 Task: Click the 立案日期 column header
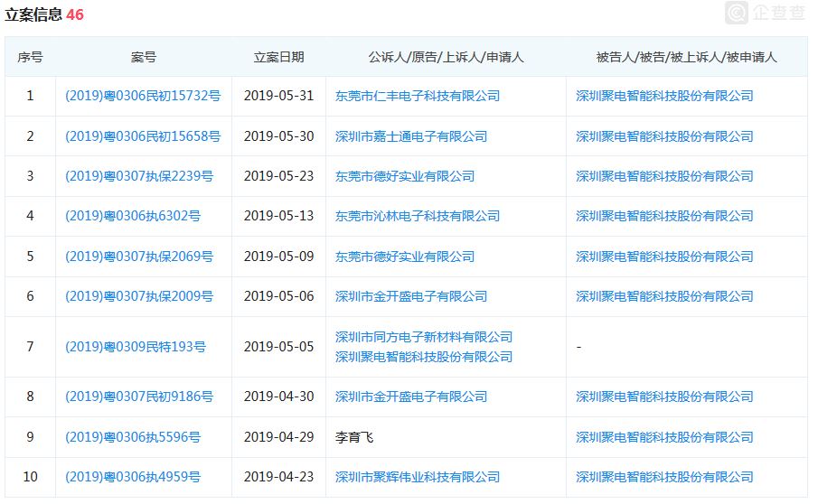[x=278, y=57]
